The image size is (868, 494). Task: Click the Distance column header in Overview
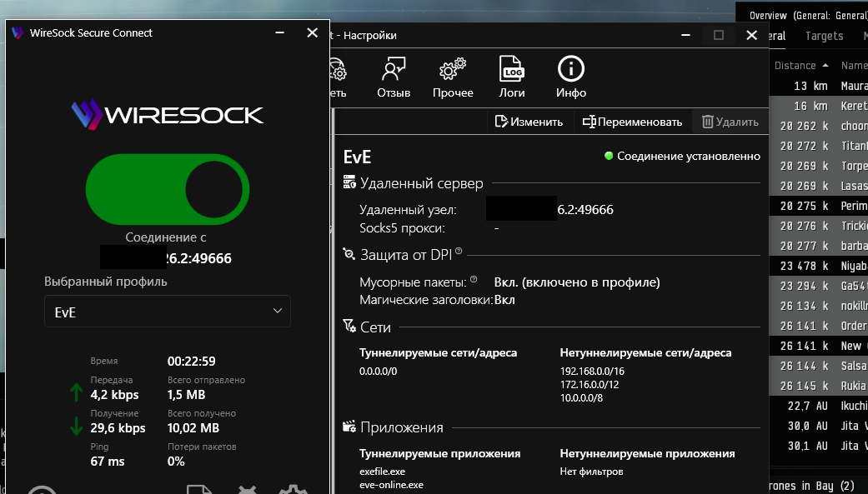pos(795,65)
